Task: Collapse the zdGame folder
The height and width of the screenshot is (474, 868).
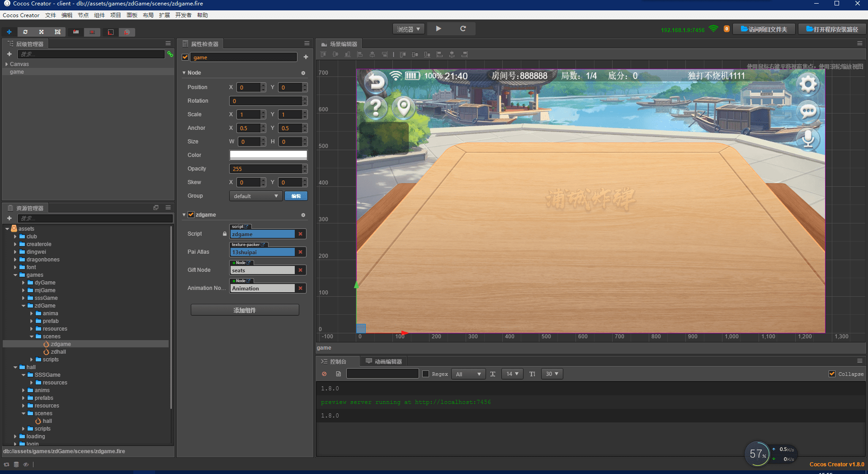Action: (24, 306)
